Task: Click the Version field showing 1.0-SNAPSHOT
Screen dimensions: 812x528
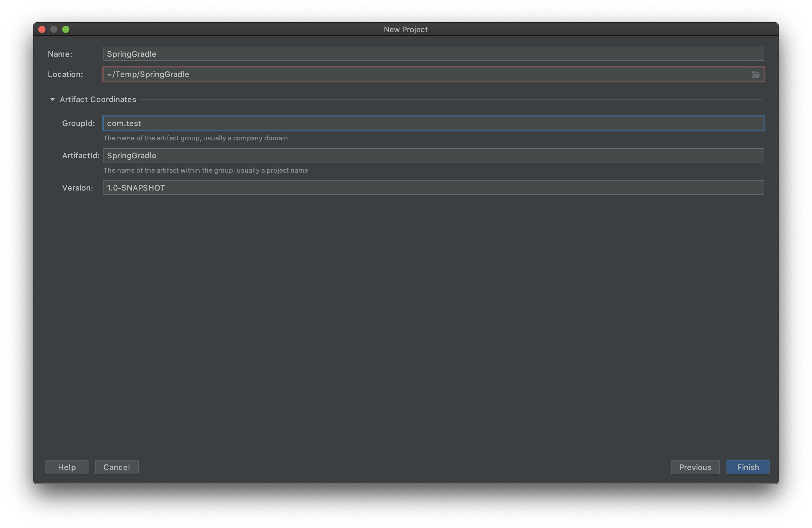Action: coord(433,188)
